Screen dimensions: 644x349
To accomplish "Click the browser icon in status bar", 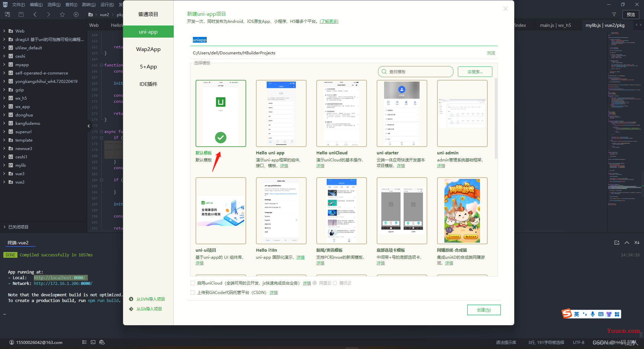I will click(102, 342).
